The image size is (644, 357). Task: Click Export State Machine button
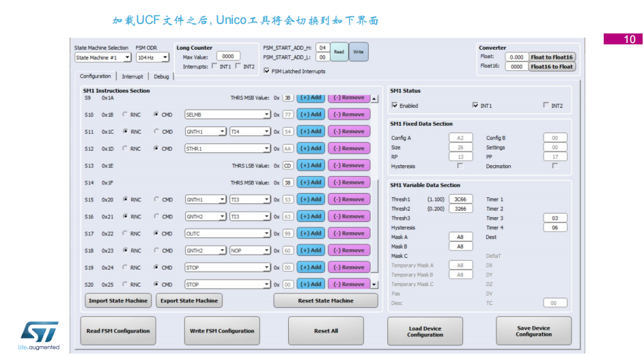[x=189, y=301]
